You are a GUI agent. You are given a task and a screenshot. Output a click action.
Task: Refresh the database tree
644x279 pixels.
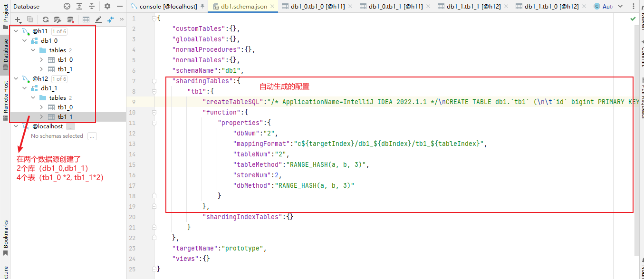coord(46,19)
